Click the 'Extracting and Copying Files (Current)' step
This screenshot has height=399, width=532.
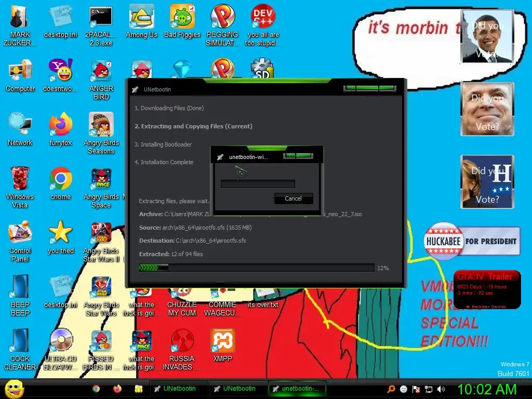pos(193,126)
